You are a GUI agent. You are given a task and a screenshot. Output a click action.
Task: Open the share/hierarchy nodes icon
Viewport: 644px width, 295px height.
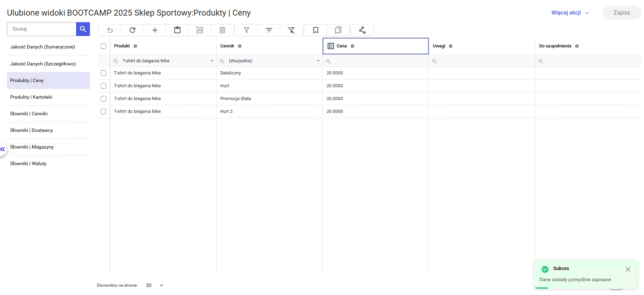tap(362, 30)
